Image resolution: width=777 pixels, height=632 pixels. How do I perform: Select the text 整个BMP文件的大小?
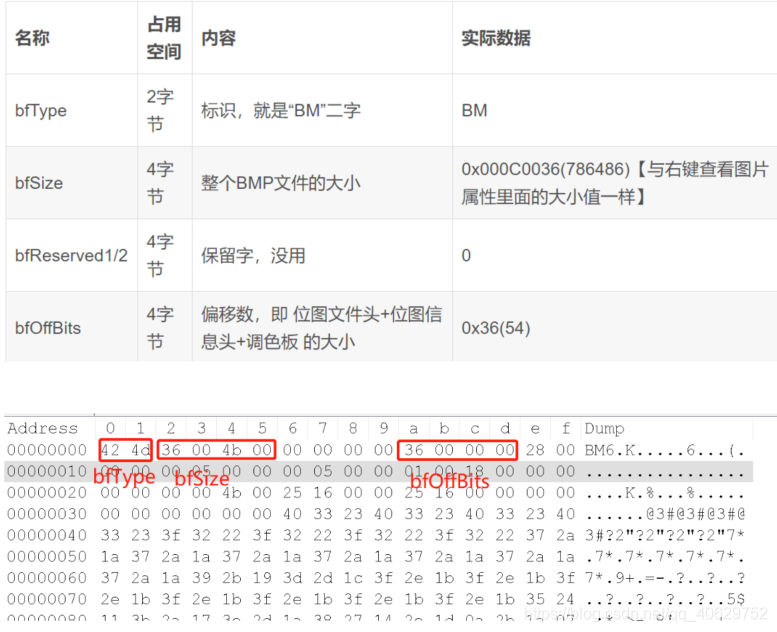point(280,183)
